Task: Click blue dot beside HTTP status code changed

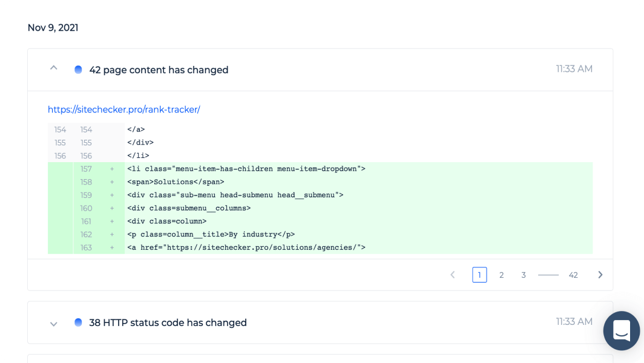Action: pos(78,322)
